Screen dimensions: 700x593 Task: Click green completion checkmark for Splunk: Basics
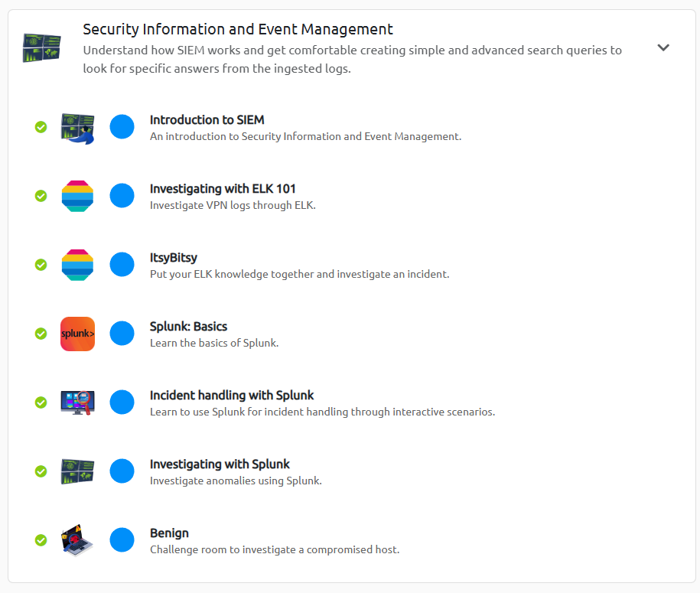point(41,334)
